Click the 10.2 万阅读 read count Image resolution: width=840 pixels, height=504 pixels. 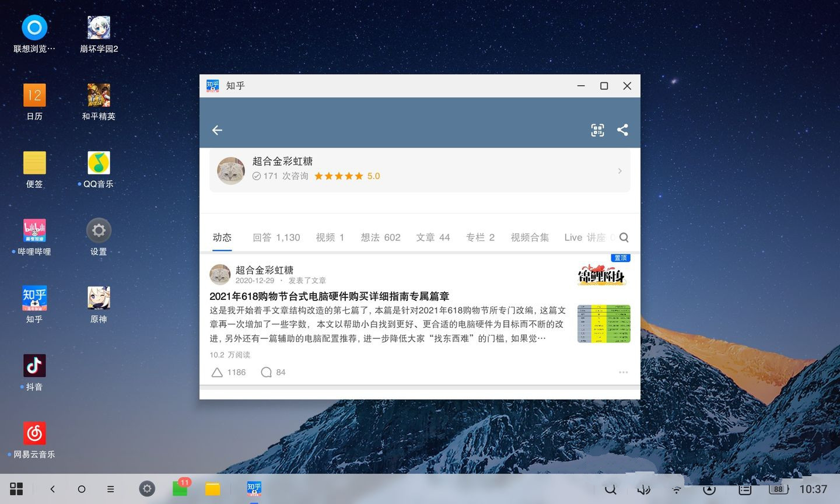click(230, 355)
